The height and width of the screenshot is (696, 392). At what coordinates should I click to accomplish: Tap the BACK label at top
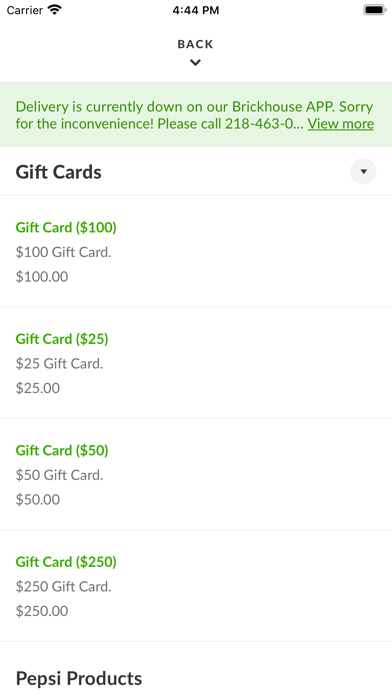[x=195, y=44]
